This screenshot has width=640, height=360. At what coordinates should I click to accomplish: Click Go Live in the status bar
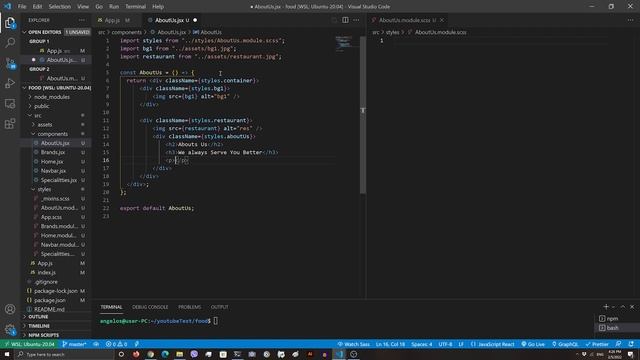click(533, 344)
